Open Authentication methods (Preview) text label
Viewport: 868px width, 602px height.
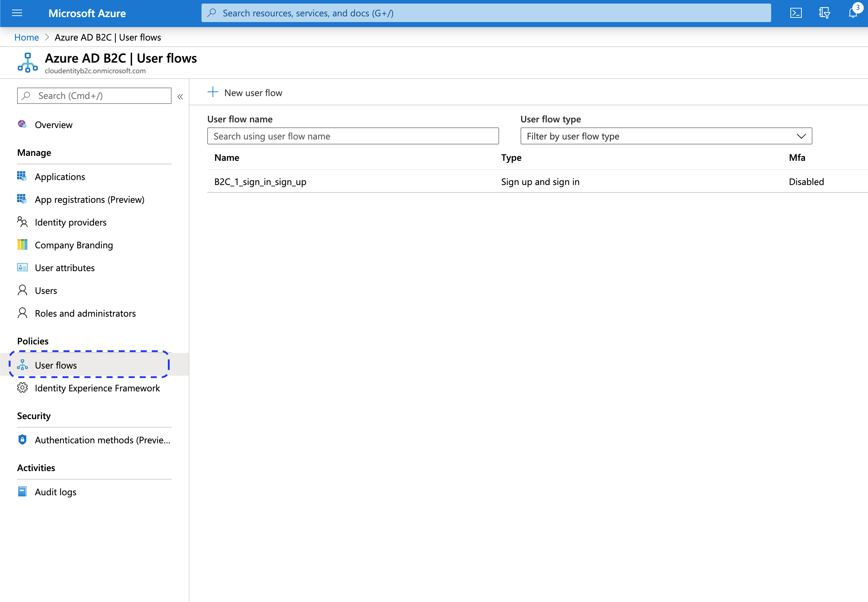(102, 440)
